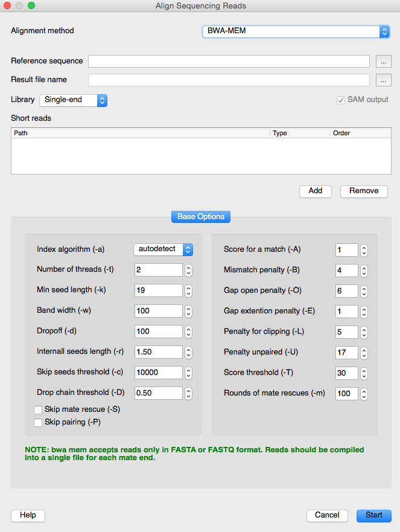
Task: Click the Number of threads (-t) value field
Action: coord(158,270)
